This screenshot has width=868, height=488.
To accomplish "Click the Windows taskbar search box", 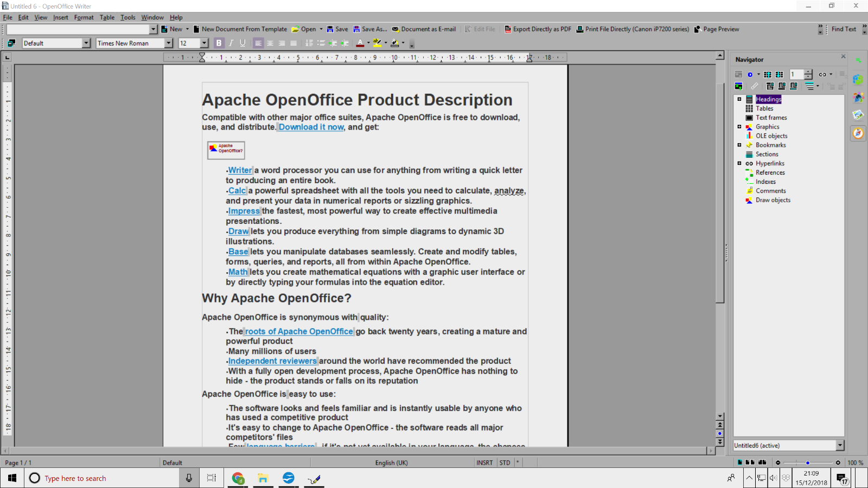I will click(103, 478).
